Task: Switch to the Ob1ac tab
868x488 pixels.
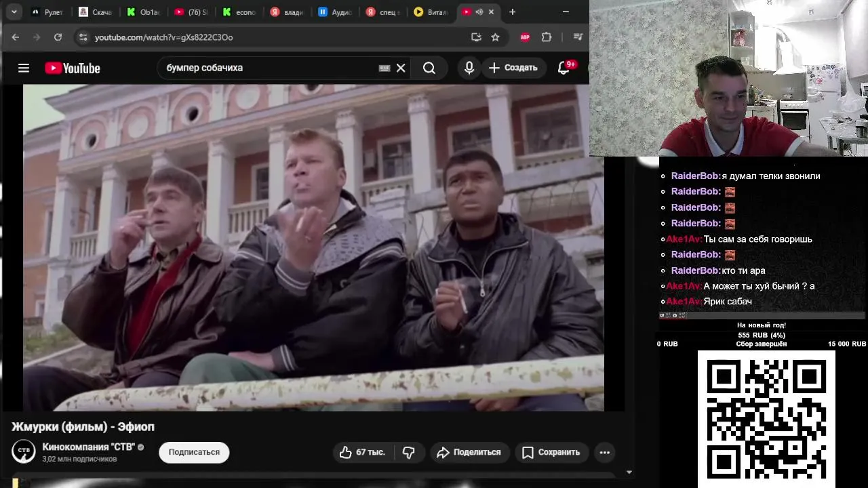Action: [142, 12]
